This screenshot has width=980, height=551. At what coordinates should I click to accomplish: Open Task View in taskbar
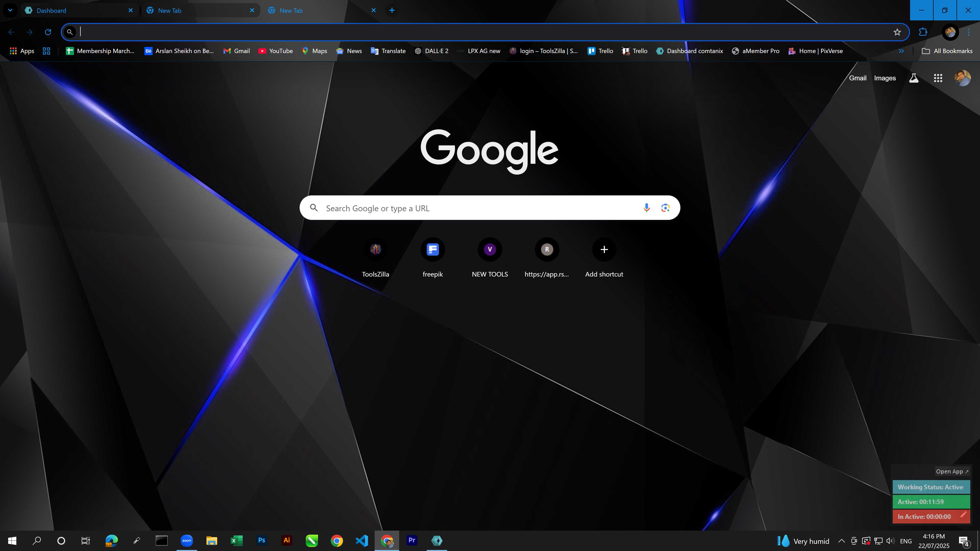click(85, 540)
